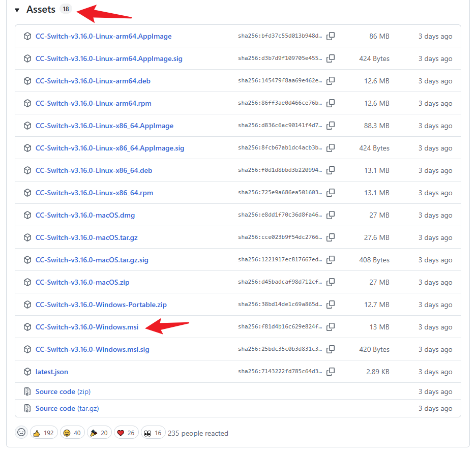The image size is (476, 454).
Task: Copy sha256 for Linux-x86_64.rpm
Action: (x=331, y=193)
